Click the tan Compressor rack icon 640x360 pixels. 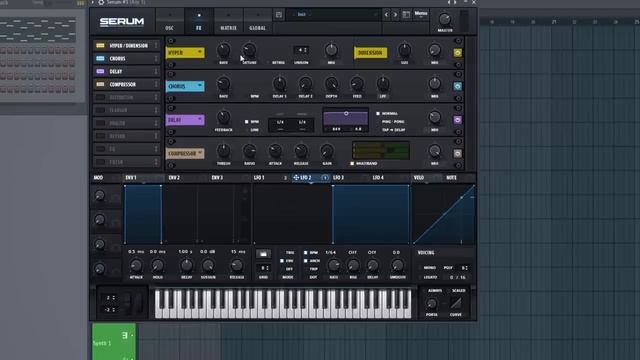click(x=100, y=84)
